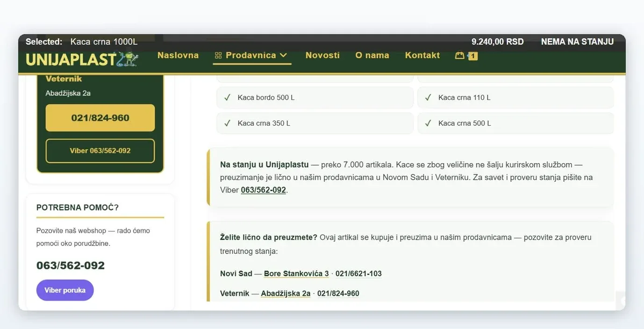644x329 pixels.
Task: Click checkmark next to Kaca crna 110 L
Action: click(x=428, y=97)
